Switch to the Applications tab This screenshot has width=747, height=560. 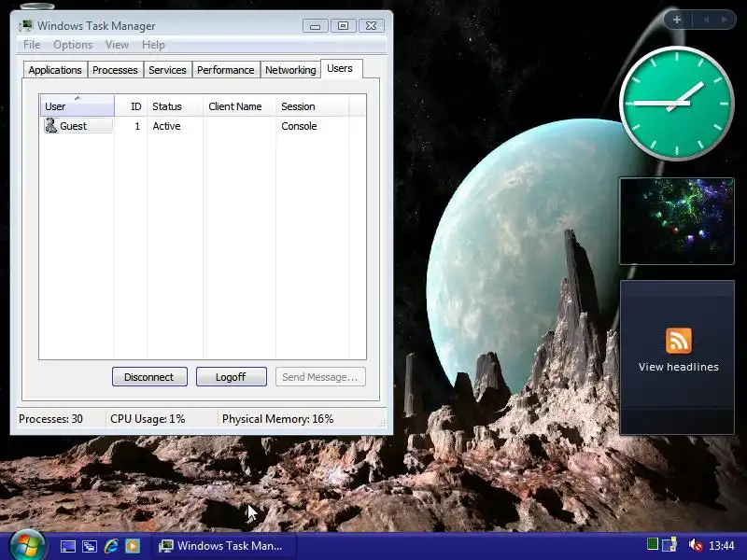[55, 70]
